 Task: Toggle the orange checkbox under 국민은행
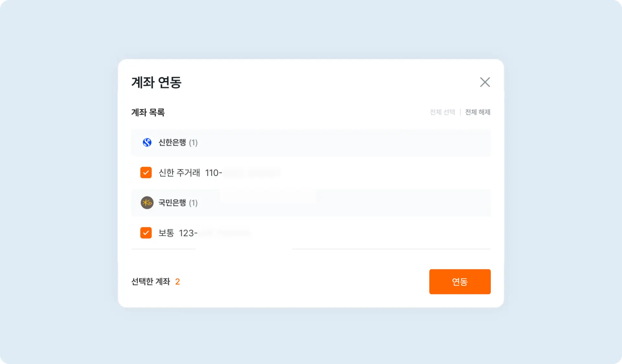146,233
